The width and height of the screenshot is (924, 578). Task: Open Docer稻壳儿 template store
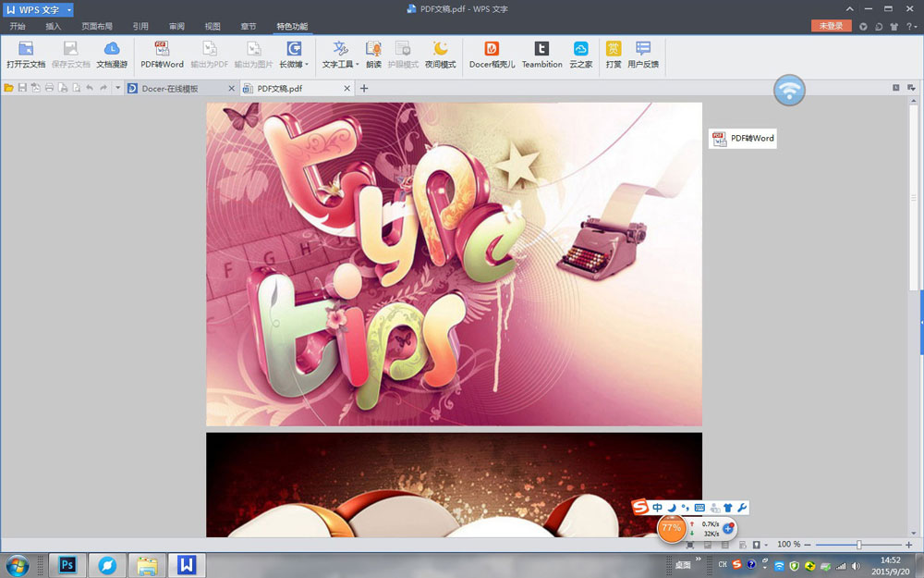(492, 55)
